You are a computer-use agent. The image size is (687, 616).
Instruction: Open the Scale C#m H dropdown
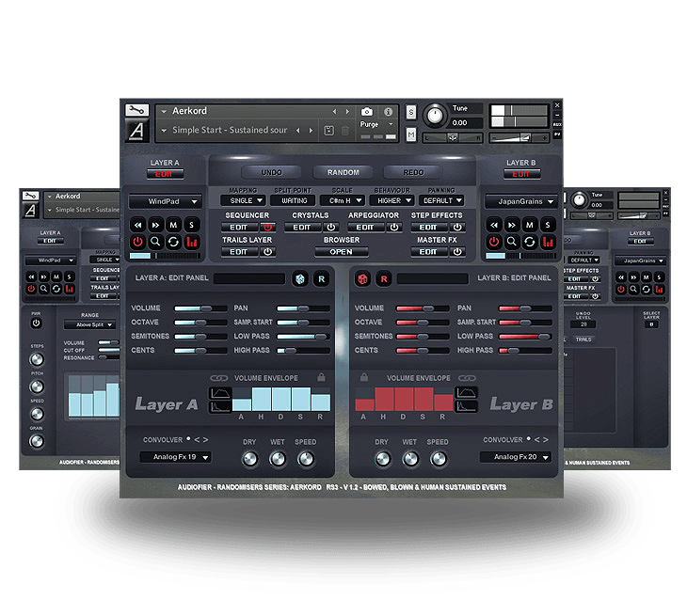[x=343, y=200]
